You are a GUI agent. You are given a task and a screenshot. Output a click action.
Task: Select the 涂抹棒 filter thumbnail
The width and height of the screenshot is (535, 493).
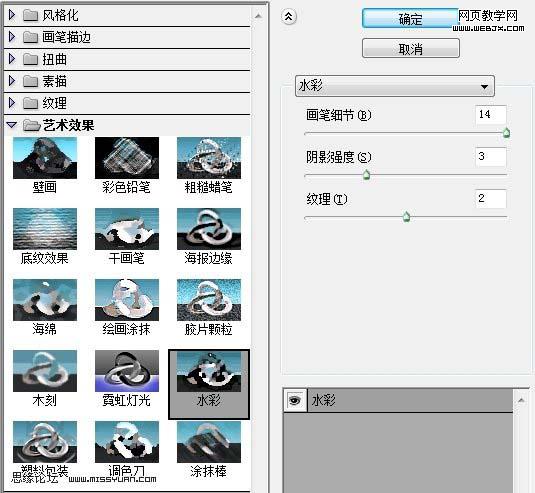pyautogui.click(x=209, y=442)
